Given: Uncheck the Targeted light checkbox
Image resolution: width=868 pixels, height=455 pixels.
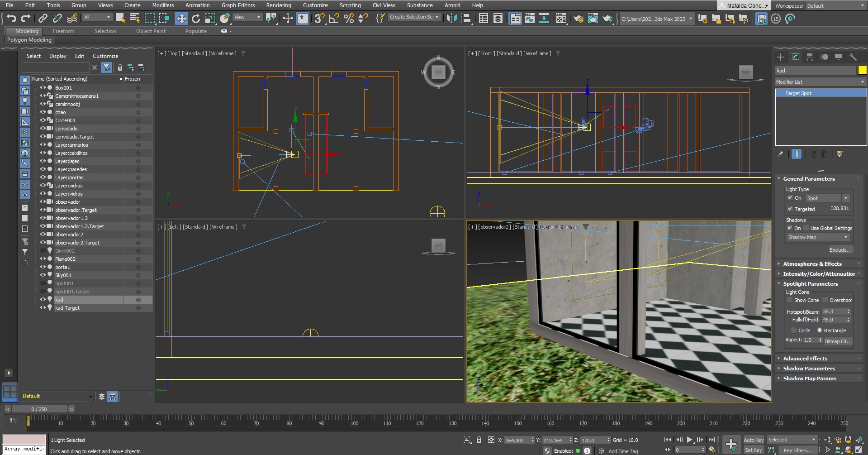Looking at the screenshot, I should coord(790,209).
